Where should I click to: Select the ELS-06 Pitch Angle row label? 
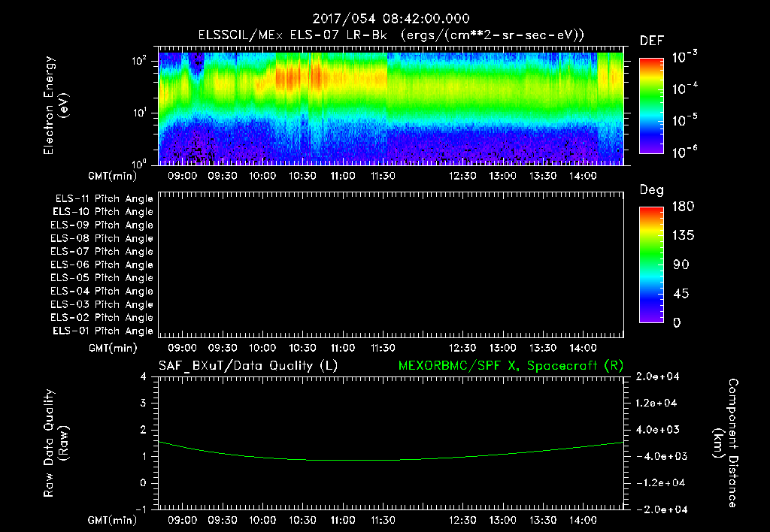pyautogui.click(x=102, y=264)
